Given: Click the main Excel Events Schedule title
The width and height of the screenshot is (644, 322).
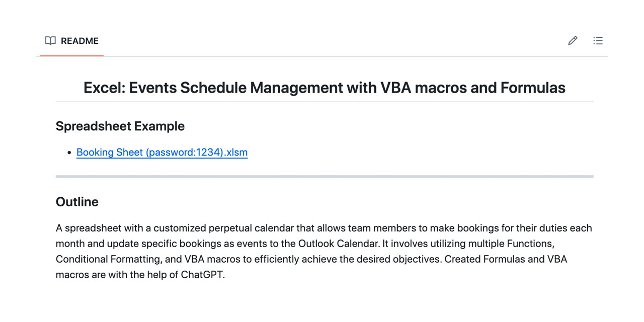Looking at the screenshot, I should click(324, 88).
